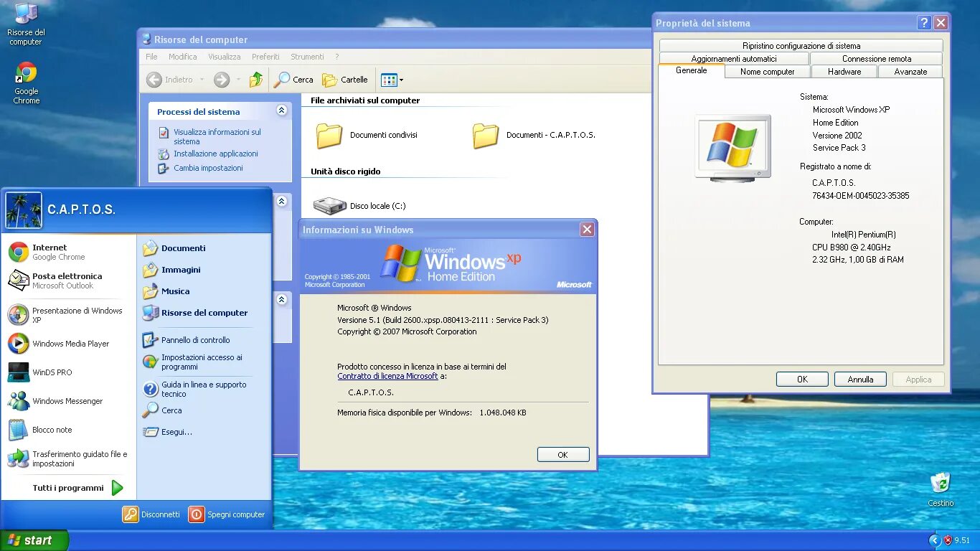Open the Documenti - C.A.P.T.O.S. folder
This screenshot has width=980, height=551.
click(x=534, y=135)
